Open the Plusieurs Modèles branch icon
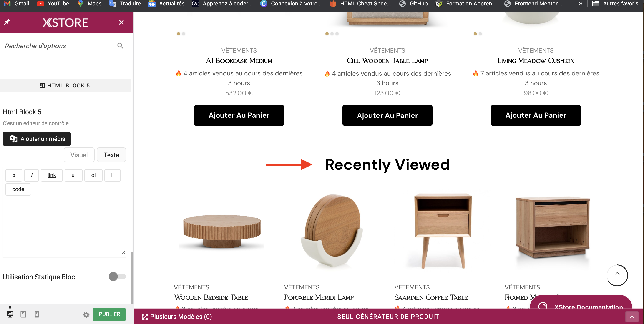The image size is (644, 324). click(x=144, y=317)
